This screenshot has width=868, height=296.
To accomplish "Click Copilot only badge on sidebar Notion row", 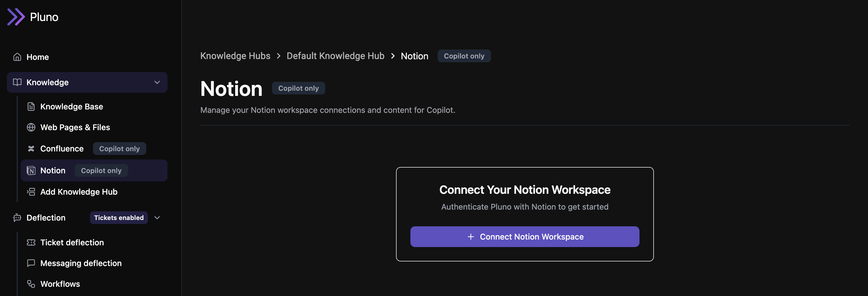I will [101, 170].
